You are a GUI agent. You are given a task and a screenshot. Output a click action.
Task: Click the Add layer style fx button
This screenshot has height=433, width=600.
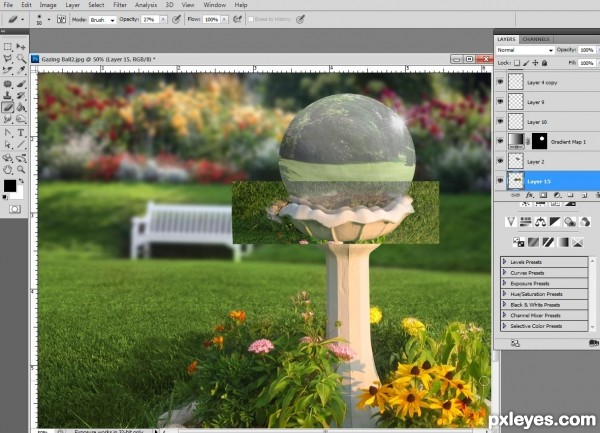pos(529,195)
